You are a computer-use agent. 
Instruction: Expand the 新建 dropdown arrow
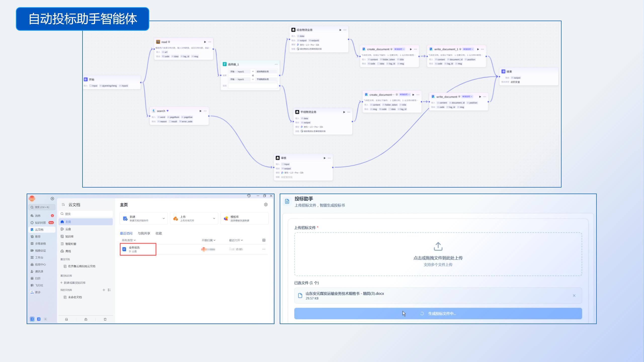point(164,218)
